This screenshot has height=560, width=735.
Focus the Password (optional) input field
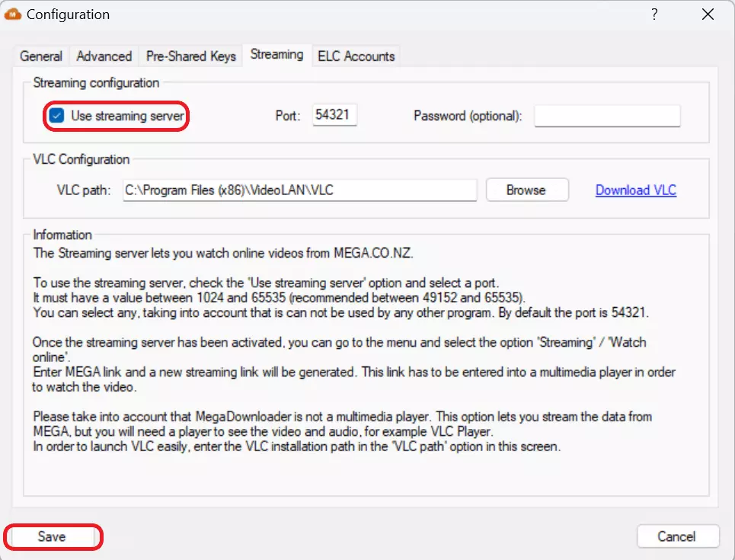click(x=607, y=116)
